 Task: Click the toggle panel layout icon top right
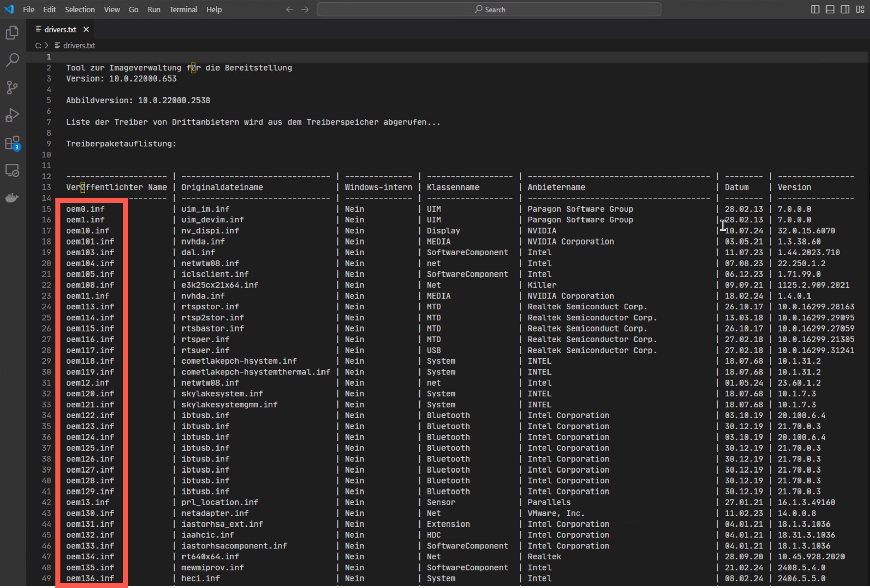point(830,8)
